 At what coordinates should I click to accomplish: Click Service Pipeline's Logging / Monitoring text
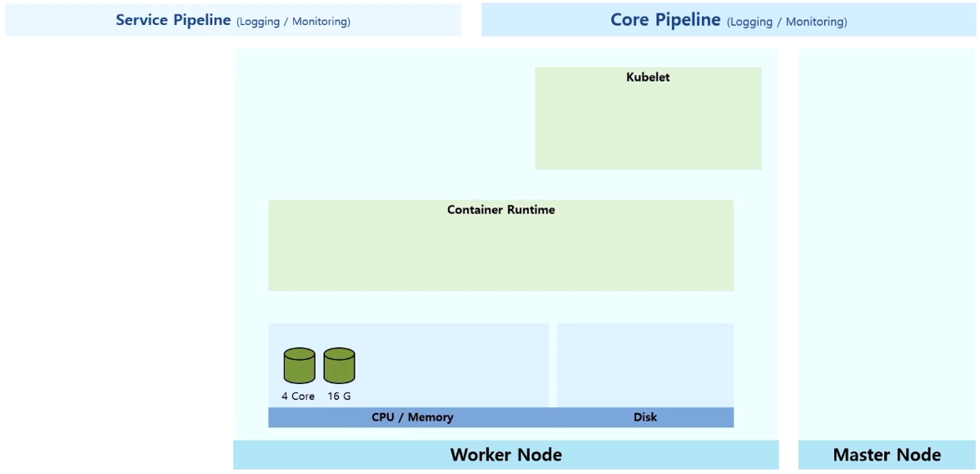[x=293, y=22]
